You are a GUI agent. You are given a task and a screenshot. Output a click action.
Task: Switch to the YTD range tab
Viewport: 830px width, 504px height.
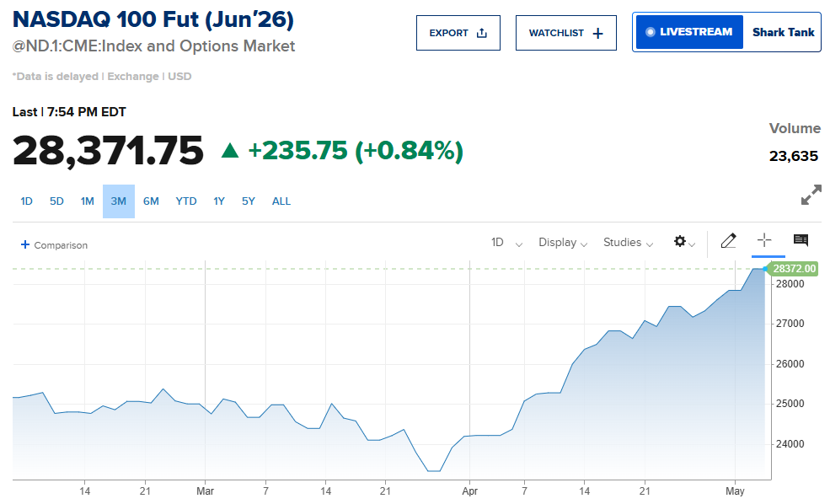[185, 201]
